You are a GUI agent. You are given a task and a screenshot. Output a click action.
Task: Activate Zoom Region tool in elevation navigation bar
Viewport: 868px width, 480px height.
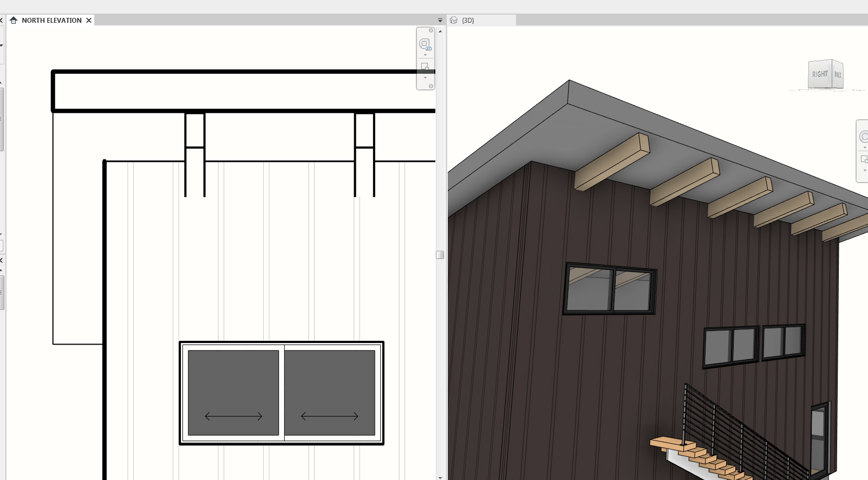tap(425, 67)
